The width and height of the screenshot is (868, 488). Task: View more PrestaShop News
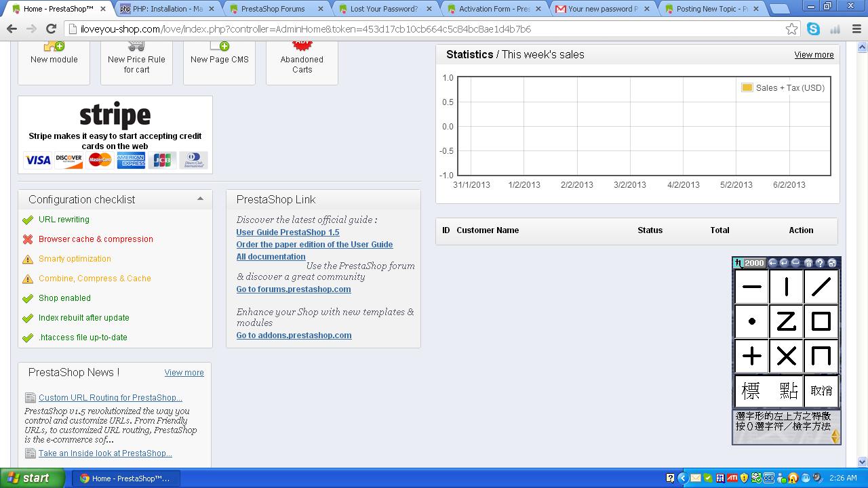184,373
